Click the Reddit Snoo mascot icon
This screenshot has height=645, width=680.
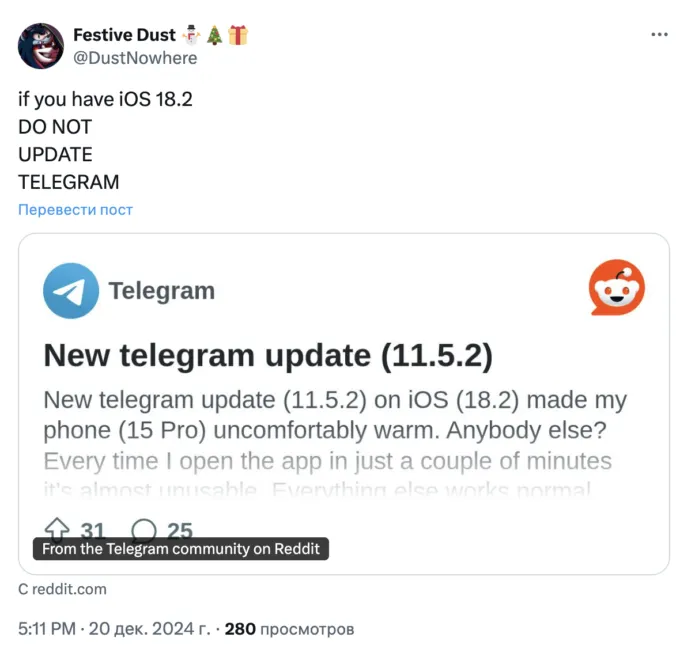(617, 287)
